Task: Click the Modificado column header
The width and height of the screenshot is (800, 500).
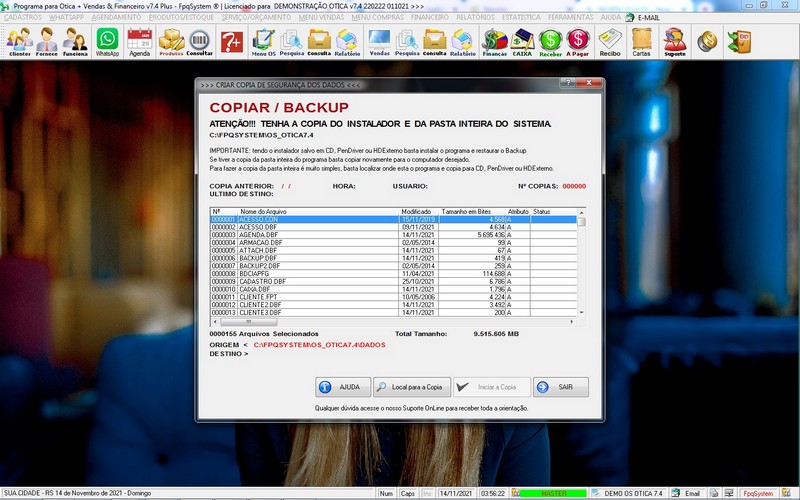Action: tap(418, 212)
